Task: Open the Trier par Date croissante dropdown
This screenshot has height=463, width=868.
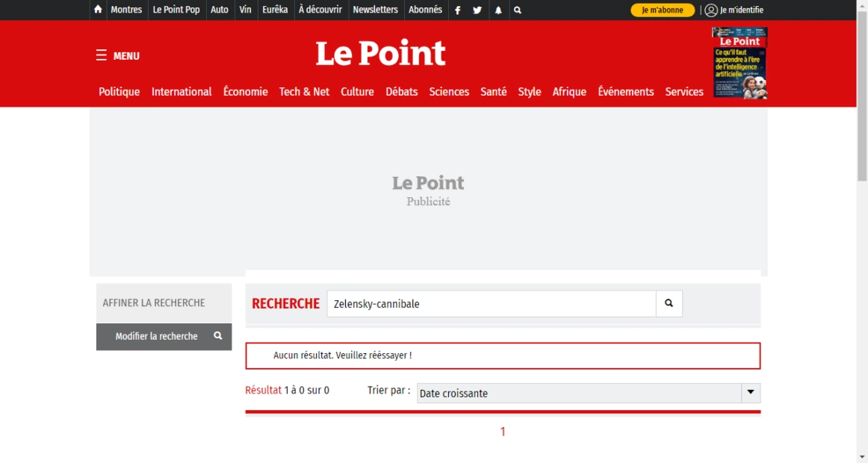Action: pyautogui.click(x=589, y=394)
